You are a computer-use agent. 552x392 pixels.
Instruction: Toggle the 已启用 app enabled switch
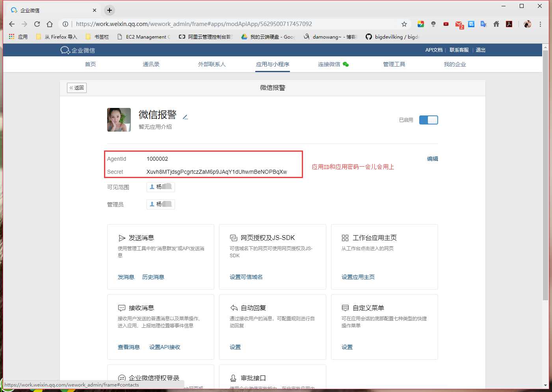428,120
